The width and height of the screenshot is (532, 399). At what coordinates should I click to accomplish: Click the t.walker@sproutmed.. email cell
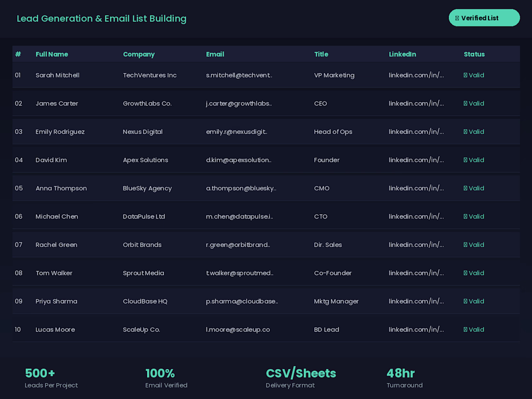[x=239, y=273]
